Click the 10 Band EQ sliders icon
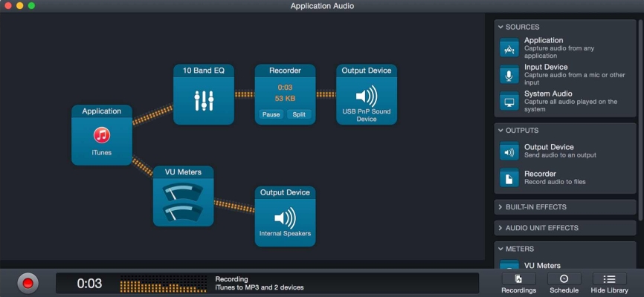644x297 pixels. 204,100
